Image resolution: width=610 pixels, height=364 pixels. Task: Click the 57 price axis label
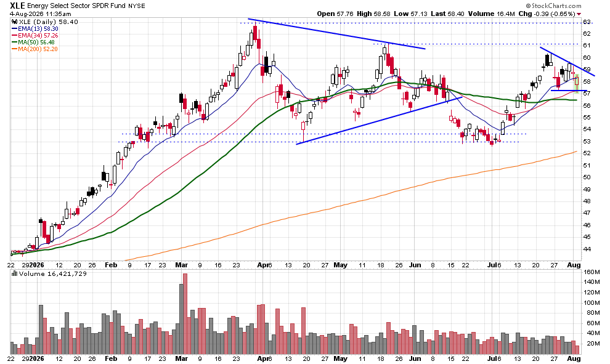point(587,94)
